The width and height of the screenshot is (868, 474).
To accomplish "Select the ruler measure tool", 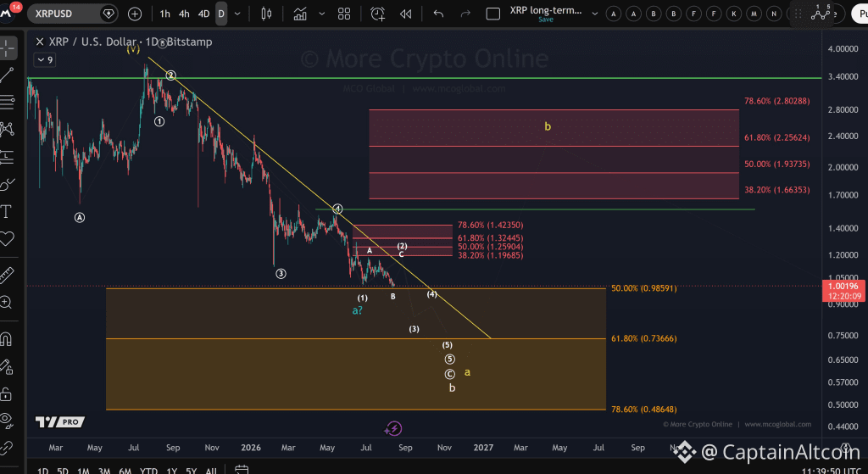I will [7, 275].
